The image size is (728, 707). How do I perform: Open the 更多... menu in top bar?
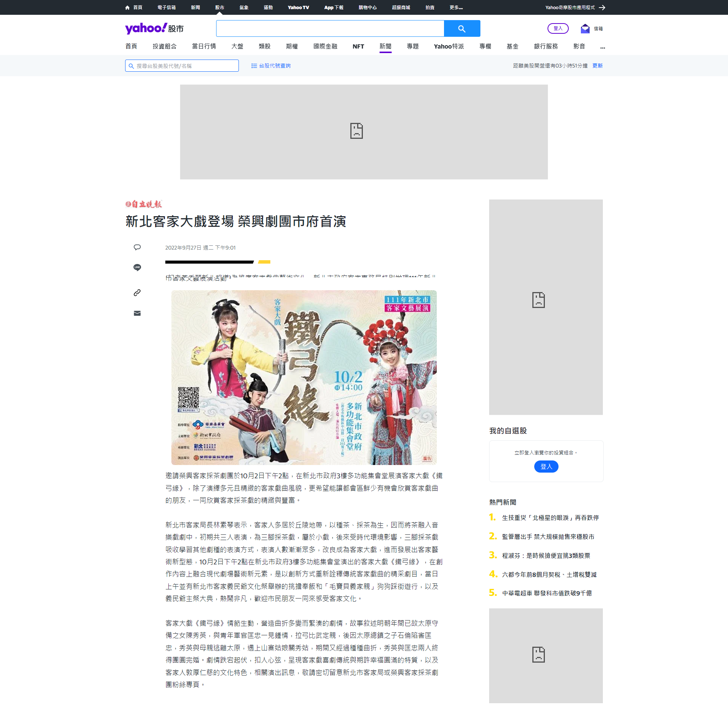click(456, 8)
